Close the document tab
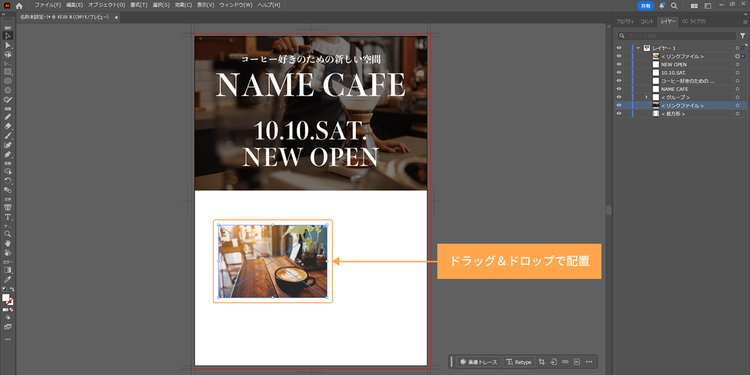 pyautogui.click(x=116, y=17)
